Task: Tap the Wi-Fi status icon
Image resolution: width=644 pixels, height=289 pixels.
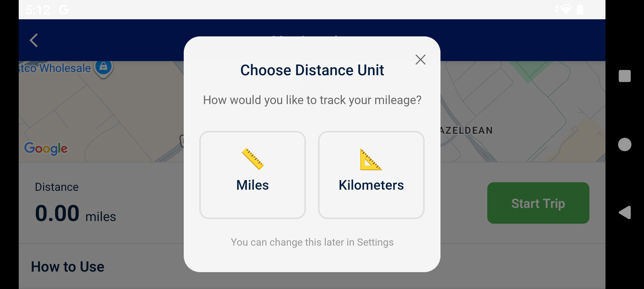Action: (566, 10)
